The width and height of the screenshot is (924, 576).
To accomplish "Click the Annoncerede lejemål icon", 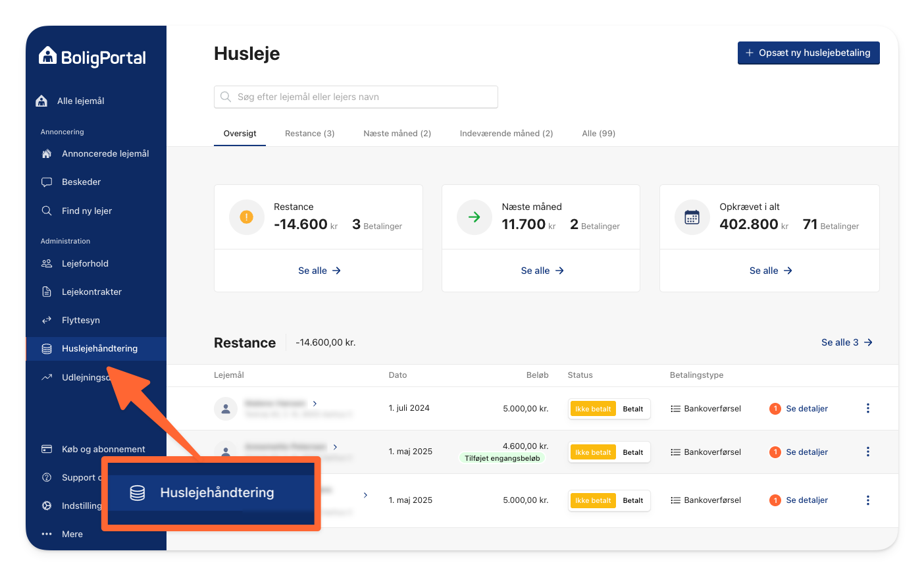I will click(x=47, y=153).
